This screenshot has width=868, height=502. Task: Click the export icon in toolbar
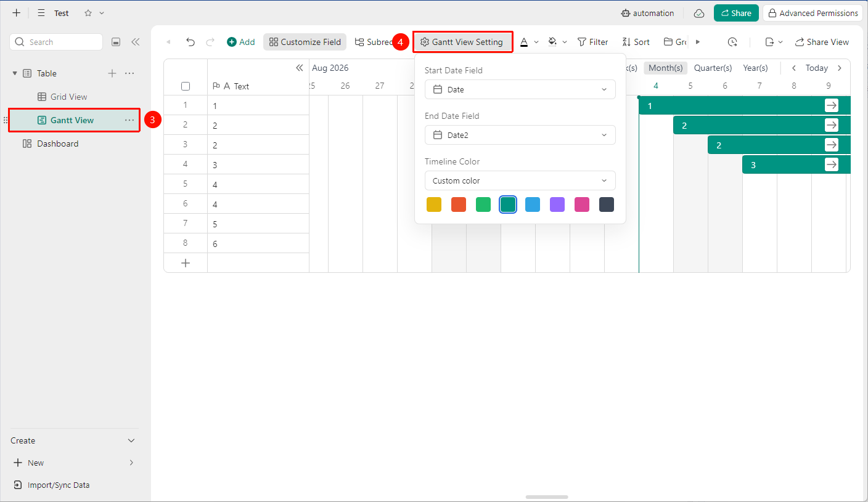769,42
